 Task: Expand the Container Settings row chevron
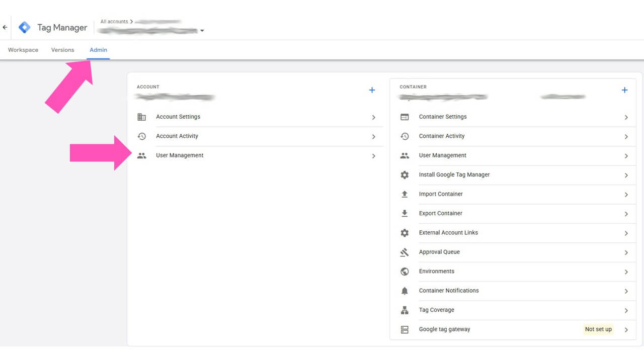[x=626, y=117]
